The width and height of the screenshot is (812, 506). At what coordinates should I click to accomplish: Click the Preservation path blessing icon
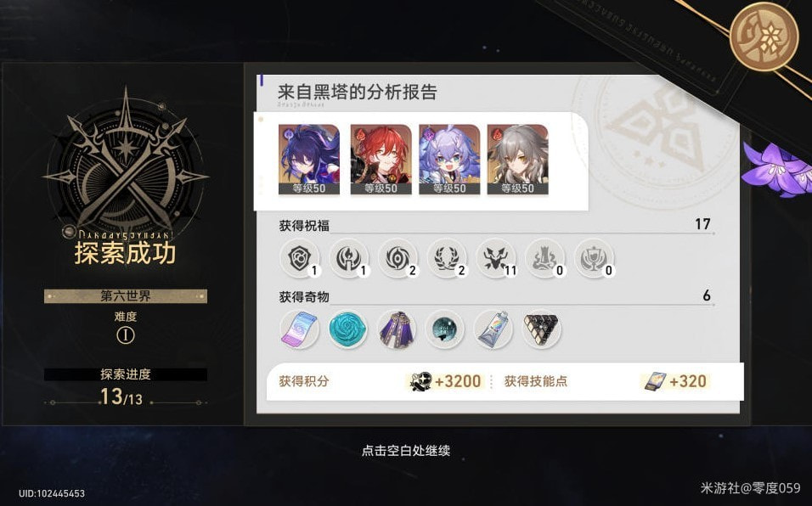[299, 258]
